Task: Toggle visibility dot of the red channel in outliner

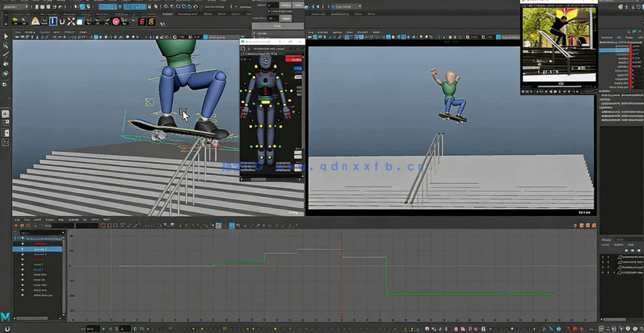Action: [x=23, y=243]
